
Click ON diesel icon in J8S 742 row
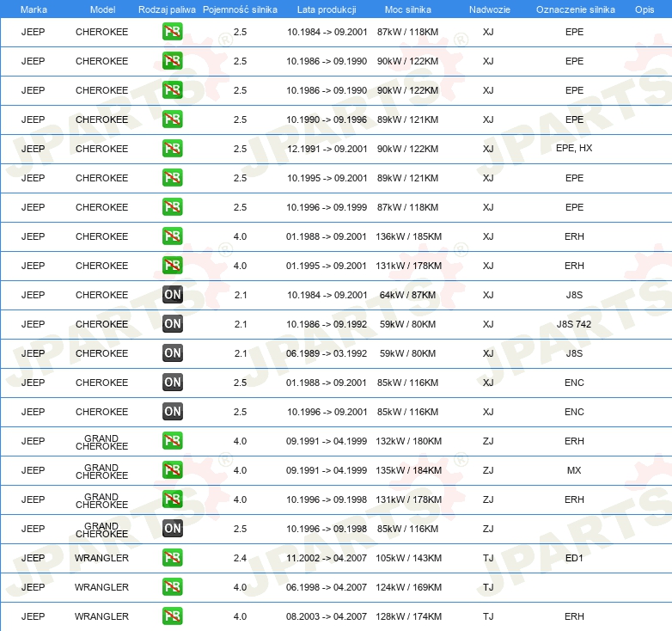click(172, 323)
